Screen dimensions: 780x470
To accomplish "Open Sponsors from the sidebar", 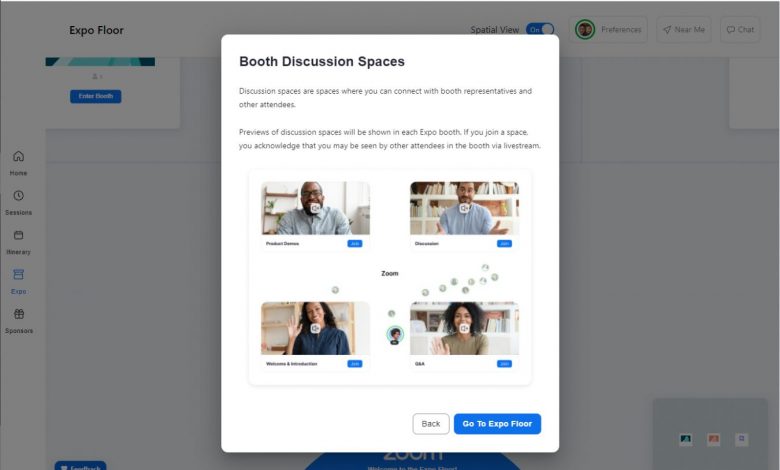I will (x=18, y=321).
